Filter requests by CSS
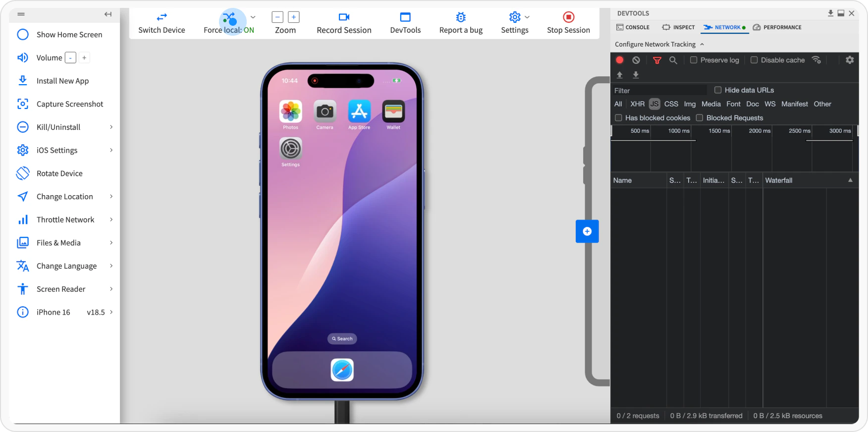 pos(671,104)
